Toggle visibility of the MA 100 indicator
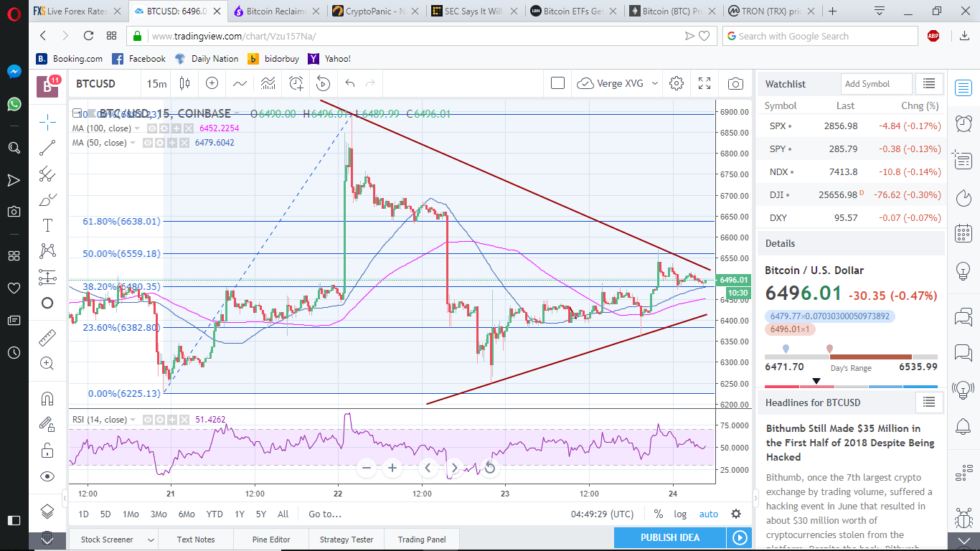 (152, 128)
